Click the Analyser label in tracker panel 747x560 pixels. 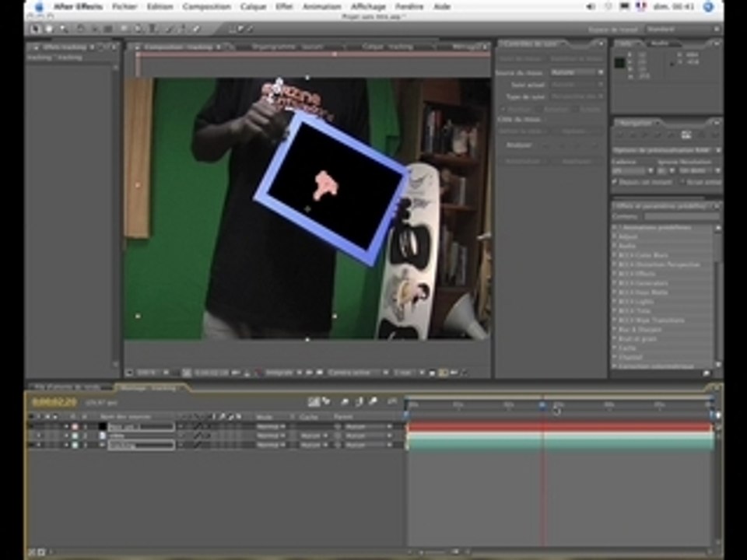[518, 145]
